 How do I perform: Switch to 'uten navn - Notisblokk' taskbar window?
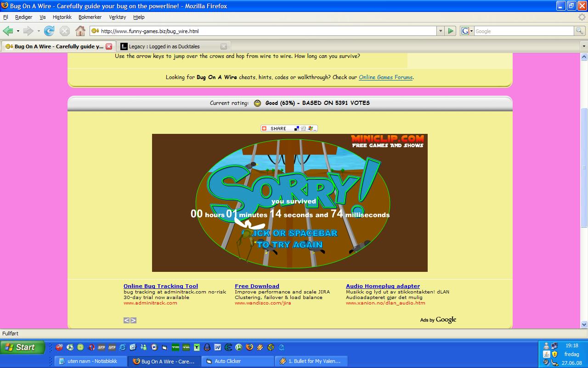click(x=90, y=361)
